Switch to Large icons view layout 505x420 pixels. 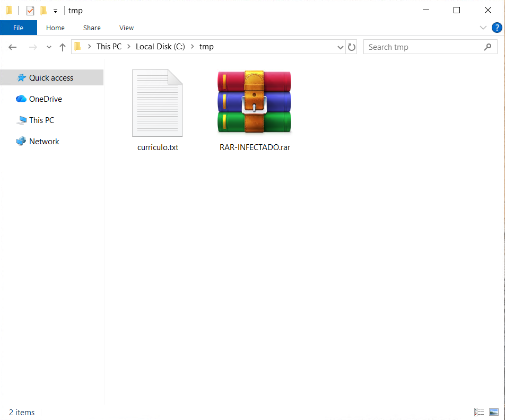pos(494,412)
